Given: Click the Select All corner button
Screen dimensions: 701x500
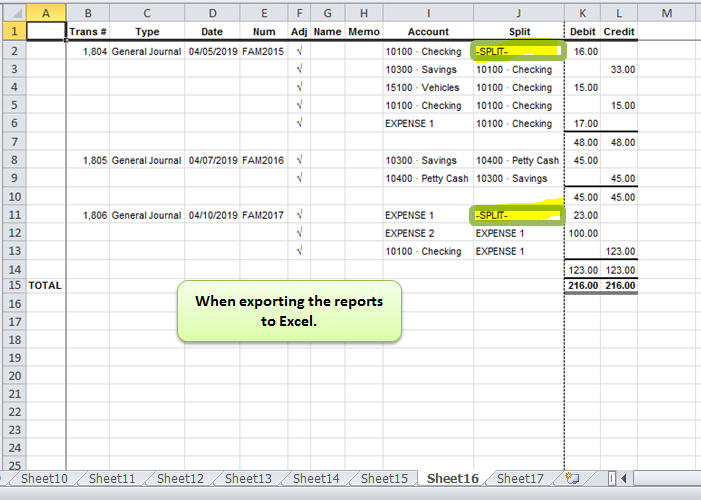Looking at the screenshot, I should 14,13.
